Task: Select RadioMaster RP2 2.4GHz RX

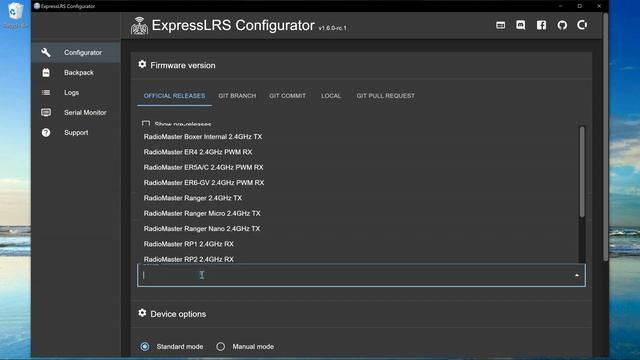Action: click(x=358, y=258)
